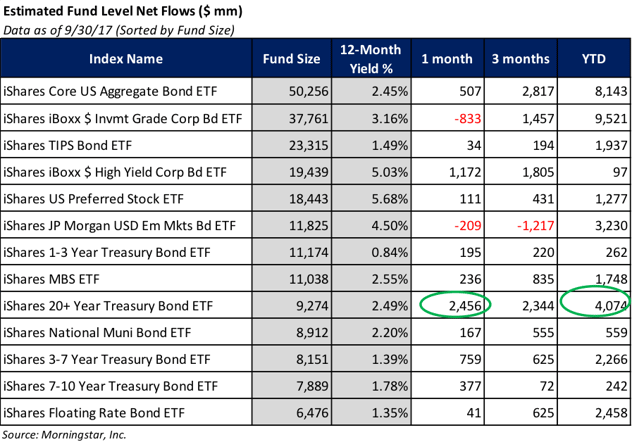Select the 12-Month Yield % header

click(370, 59)
